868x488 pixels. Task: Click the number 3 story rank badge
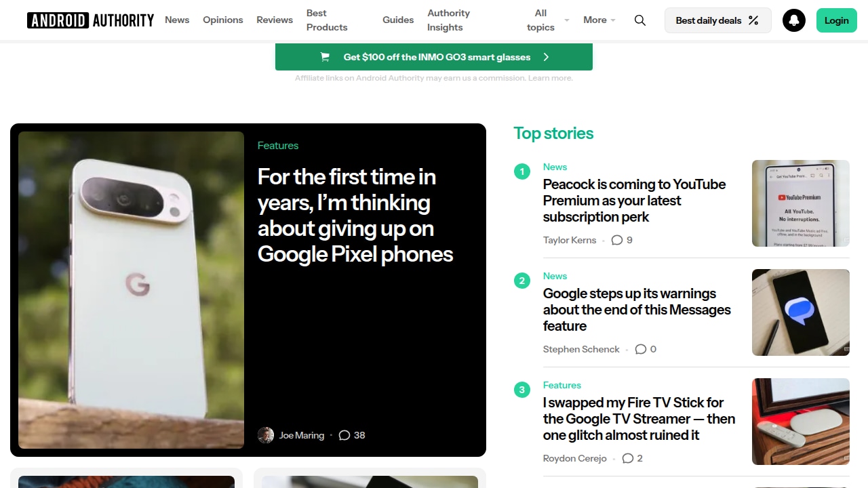pos(522,390)
